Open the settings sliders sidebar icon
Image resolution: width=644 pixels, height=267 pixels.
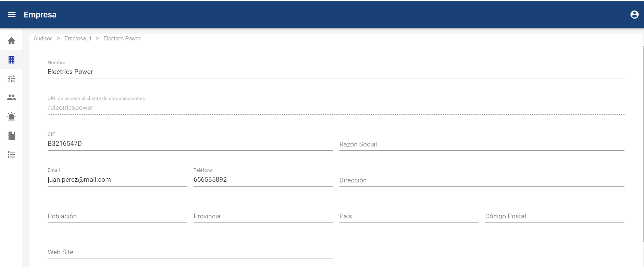coord(12,79)
